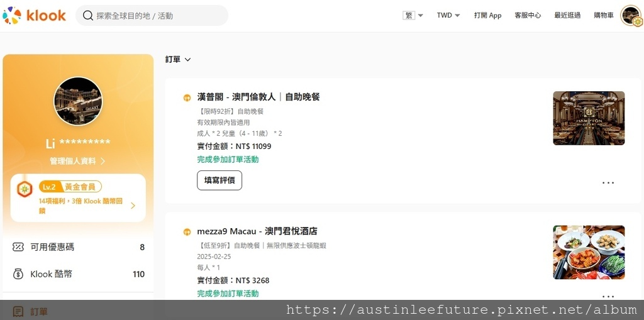The image size is (644, 320).
Task: Click 成人 * 2 兒童 quantity text
Action: click(x=240, y=133)
